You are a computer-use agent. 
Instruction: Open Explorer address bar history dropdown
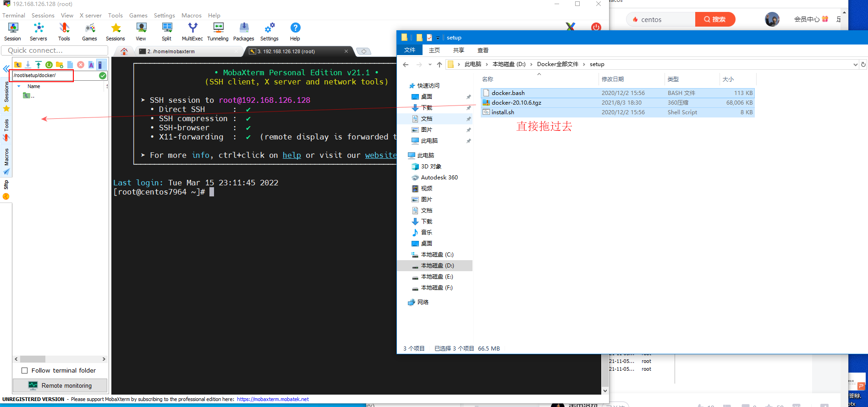pyautogui.click(x=855, y=65)
